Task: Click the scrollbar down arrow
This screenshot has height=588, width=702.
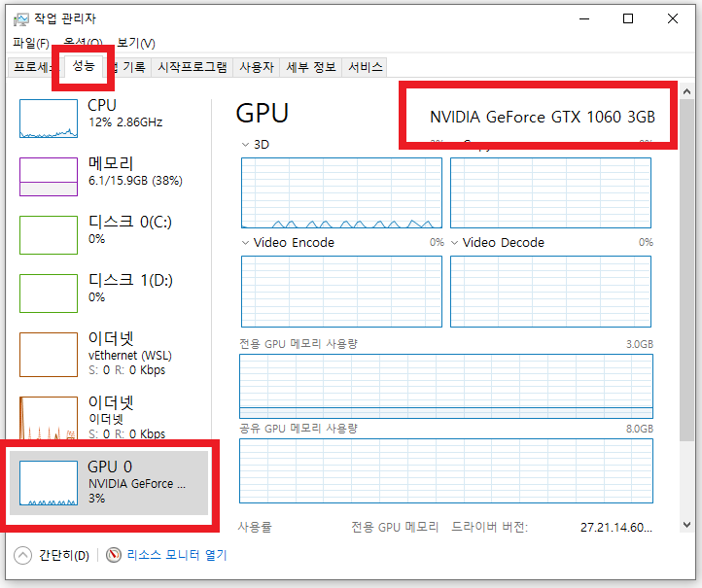Action: coord(686,525)
